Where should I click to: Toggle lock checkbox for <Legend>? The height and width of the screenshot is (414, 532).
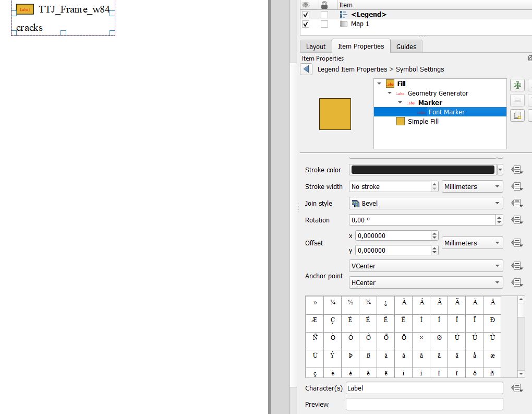click(324, 15)
